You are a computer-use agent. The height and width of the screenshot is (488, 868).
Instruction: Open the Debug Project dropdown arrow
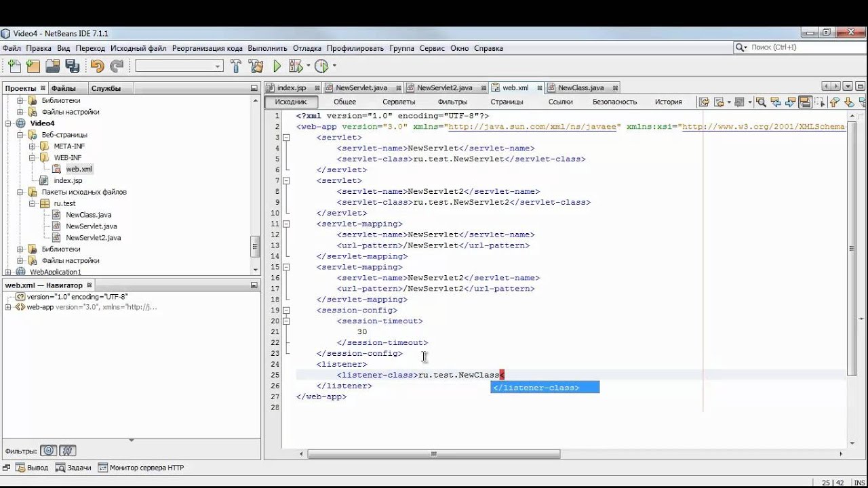pos(308,66)
